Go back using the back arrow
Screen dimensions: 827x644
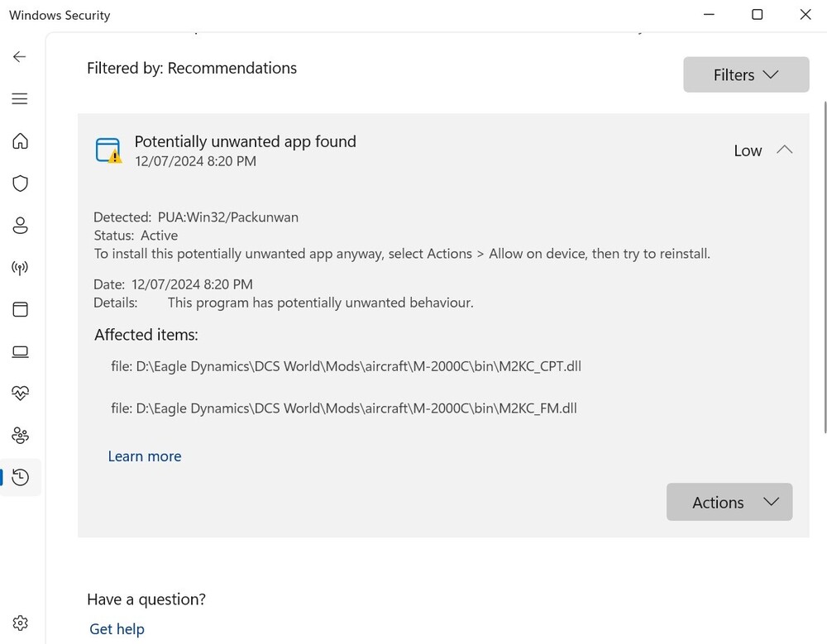20,56
